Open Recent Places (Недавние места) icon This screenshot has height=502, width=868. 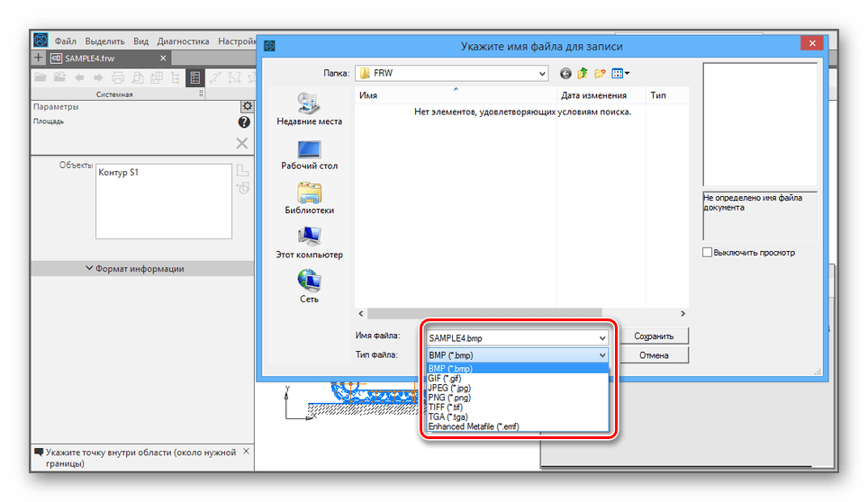pos(309,105)
